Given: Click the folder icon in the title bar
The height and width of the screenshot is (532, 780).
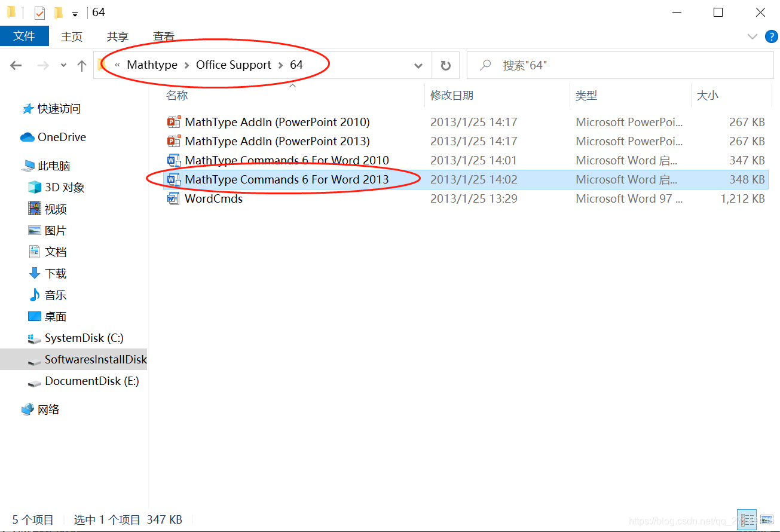Looking at the screenshot, I should click(x=11, y=12).
